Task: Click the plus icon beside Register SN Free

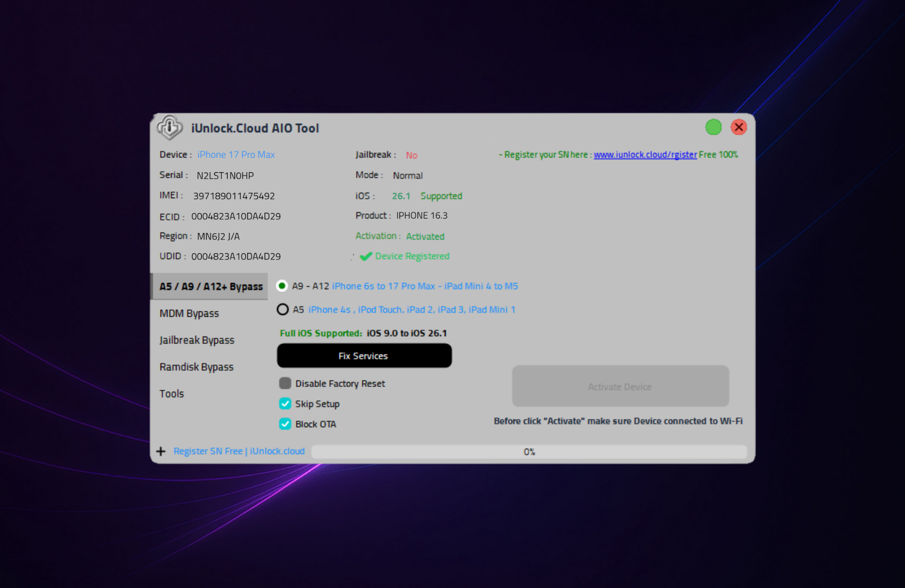Action: 161,451
